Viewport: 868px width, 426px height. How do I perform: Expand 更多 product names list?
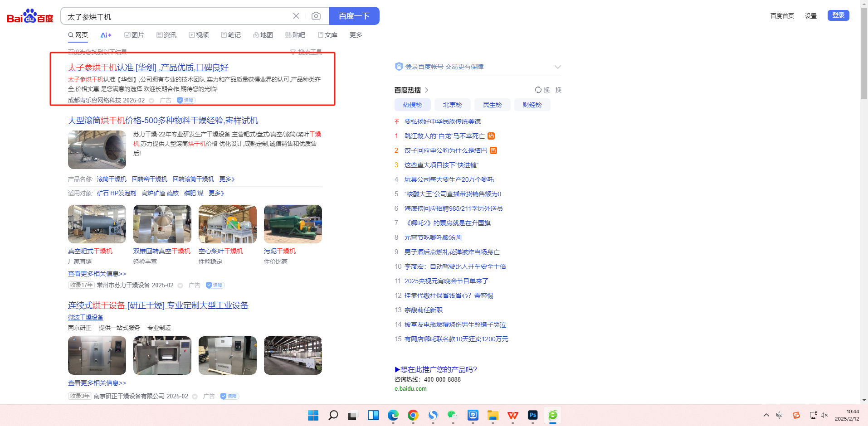pos(227,179)
